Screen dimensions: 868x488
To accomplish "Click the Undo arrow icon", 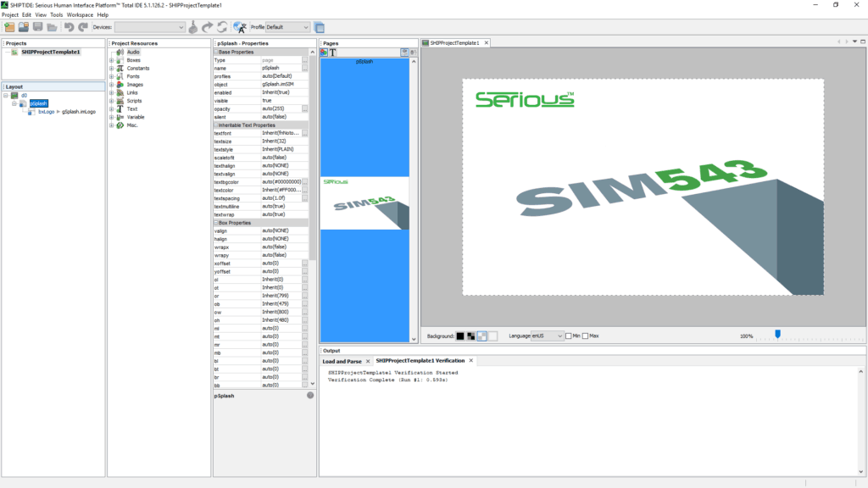I will pos(69,27).
